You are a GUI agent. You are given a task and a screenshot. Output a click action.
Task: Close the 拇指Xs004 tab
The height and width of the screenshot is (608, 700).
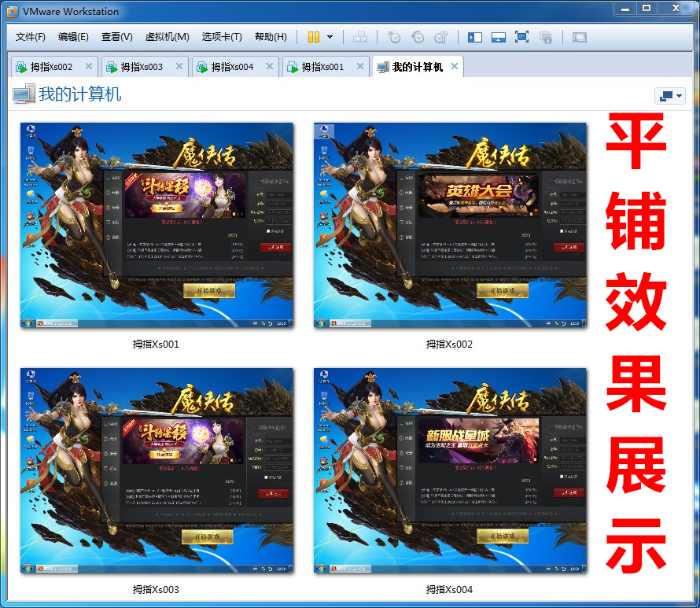270,66
